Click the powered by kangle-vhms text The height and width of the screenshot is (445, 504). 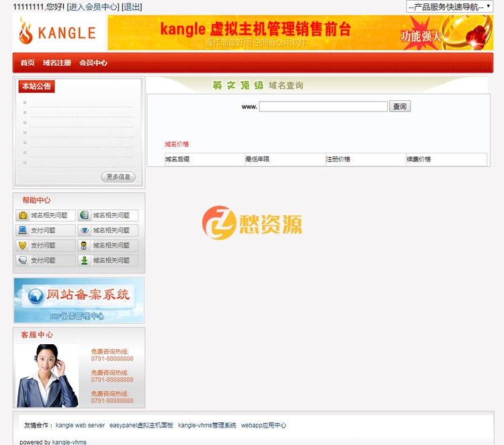tap(53, 442)
